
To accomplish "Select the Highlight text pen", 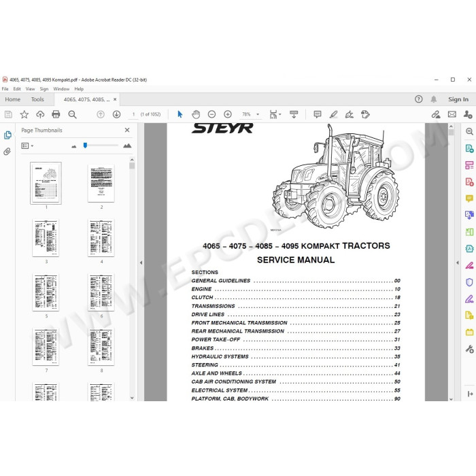I will [333, 114].
